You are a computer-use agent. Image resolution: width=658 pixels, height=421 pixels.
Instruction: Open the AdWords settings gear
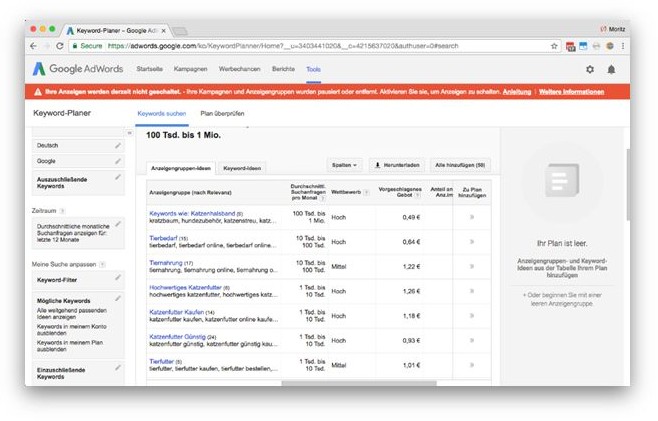point(590,69)
